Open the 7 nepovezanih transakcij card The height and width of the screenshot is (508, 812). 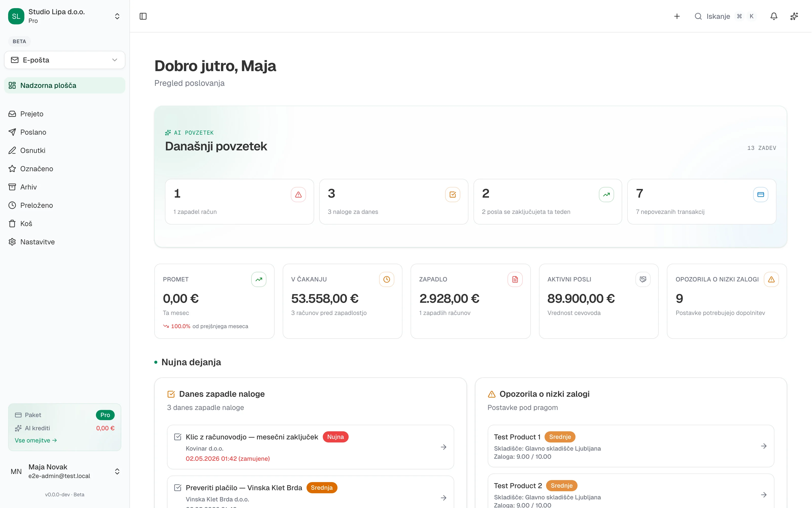[702, 202]
